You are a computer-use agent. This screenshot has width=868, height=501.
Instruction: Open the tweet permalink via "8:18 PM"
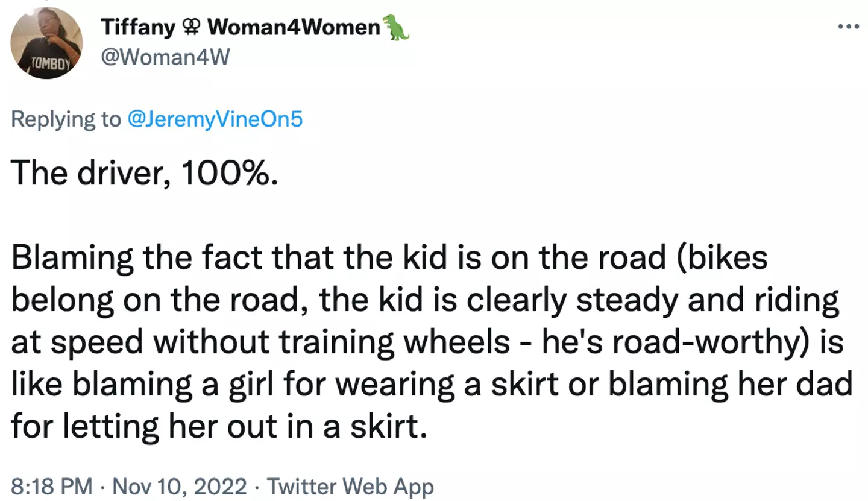tap(52, 486)
